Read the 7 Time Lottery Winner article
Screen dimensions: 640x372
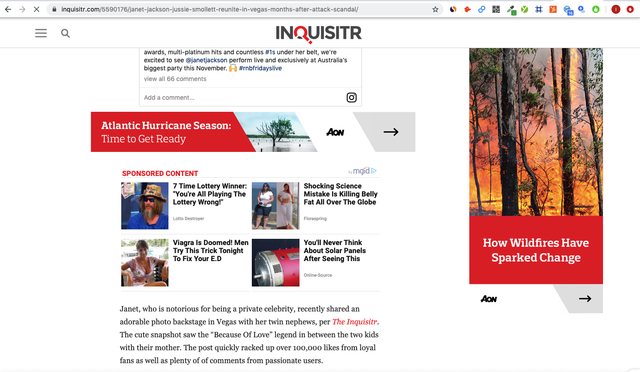[210, 194]
